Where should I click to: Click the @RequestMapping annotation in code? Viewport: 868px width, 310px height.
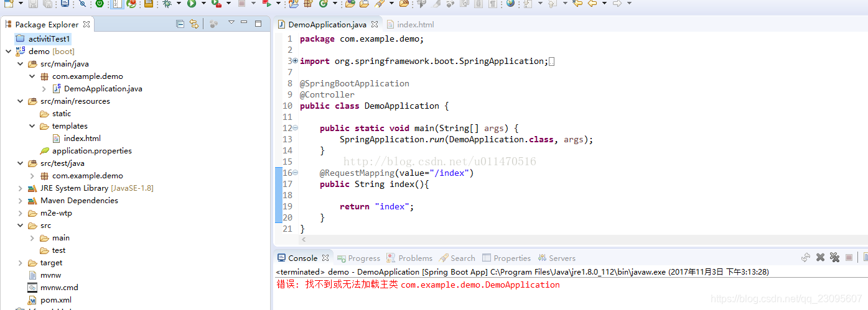pos(357,173)
